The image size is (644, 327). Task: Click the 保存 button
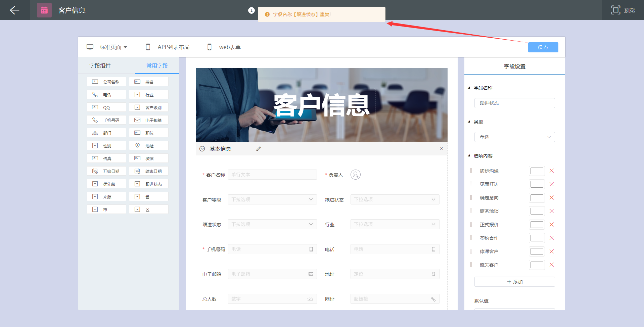click(x=543, y=47)
